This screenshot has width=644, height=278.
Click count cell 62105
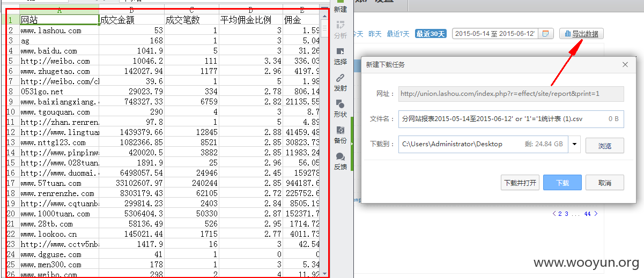(191, 193)
